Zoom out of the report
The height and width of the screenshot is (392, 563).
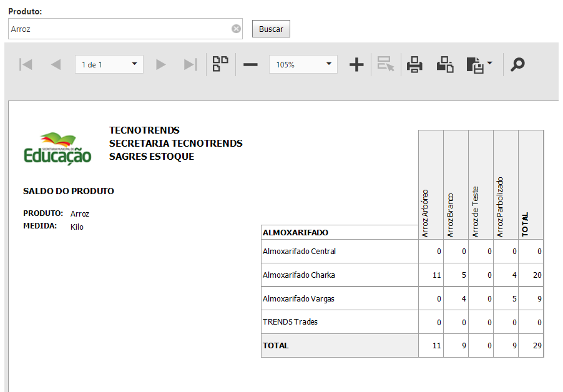point(250,64)
